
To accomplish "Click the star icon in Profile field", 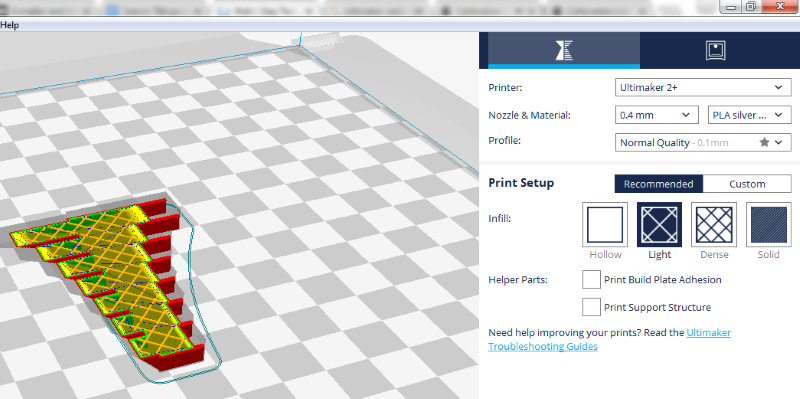I will (764, 142).
